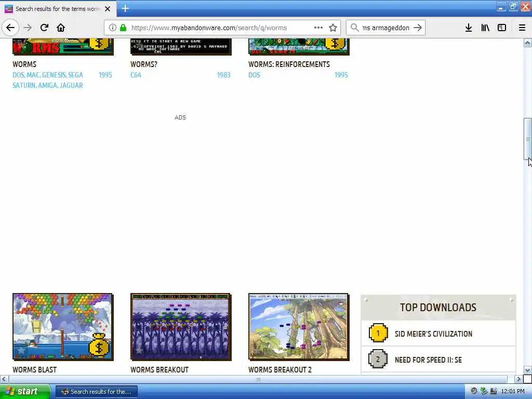Click the first system tray icon

tap(474, 391)
